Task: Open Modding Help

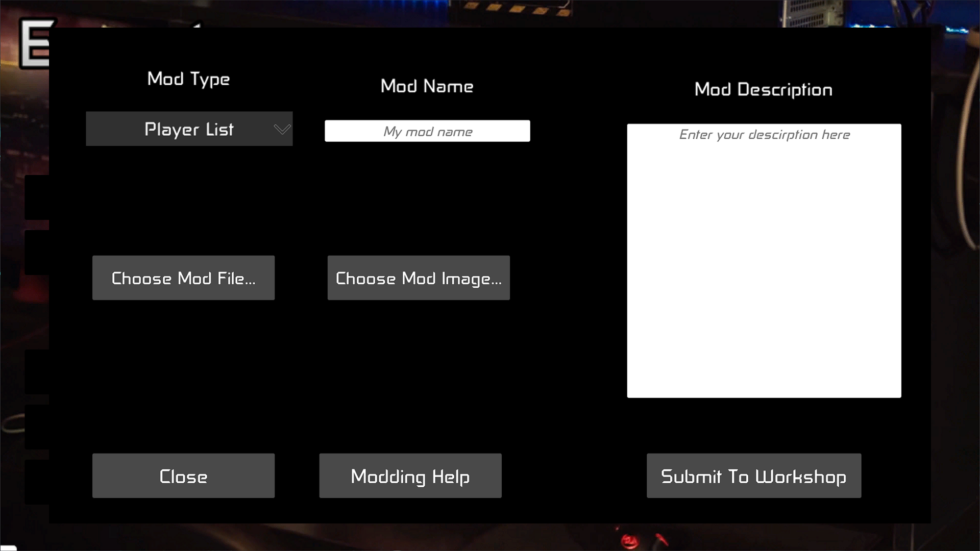Action: (x=410, y=476)
